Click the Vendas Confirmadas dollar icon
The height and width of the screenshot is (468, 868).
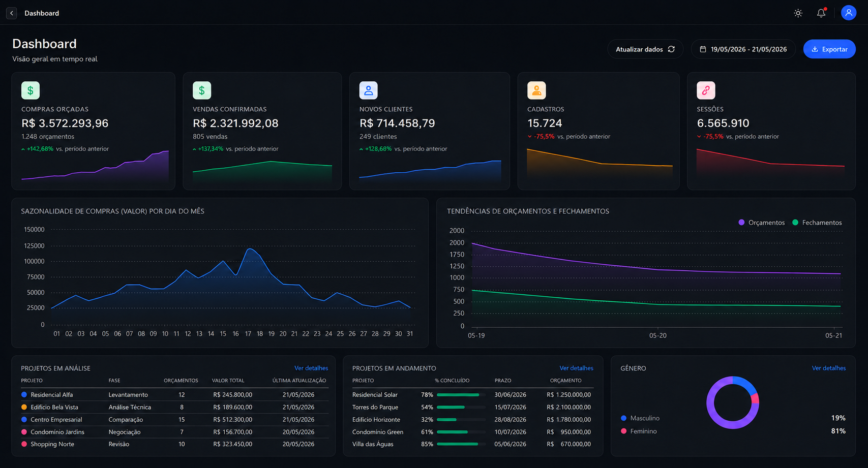[202, 90]
